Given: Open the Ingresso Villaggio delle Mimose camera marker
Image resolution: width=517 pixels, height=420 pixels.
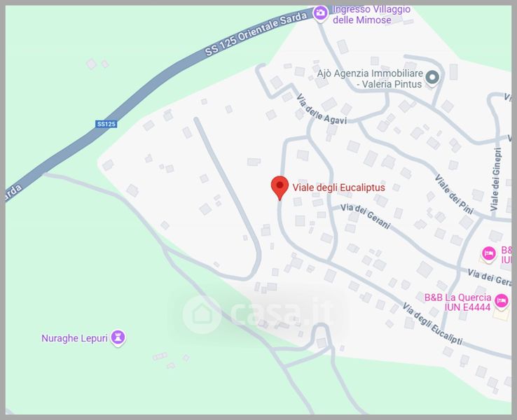Looking at the screenshot, I should pyautogui.click(x=320, y=14).
